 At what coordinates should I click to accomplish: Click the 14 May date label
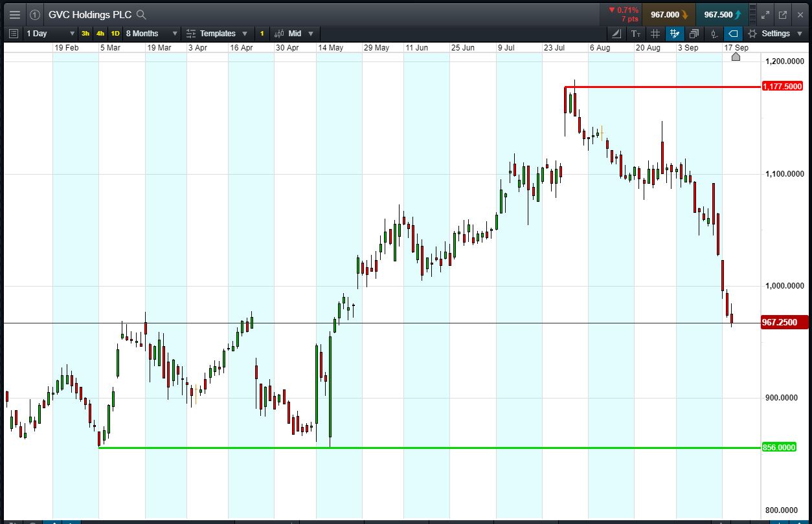(330, 48)
